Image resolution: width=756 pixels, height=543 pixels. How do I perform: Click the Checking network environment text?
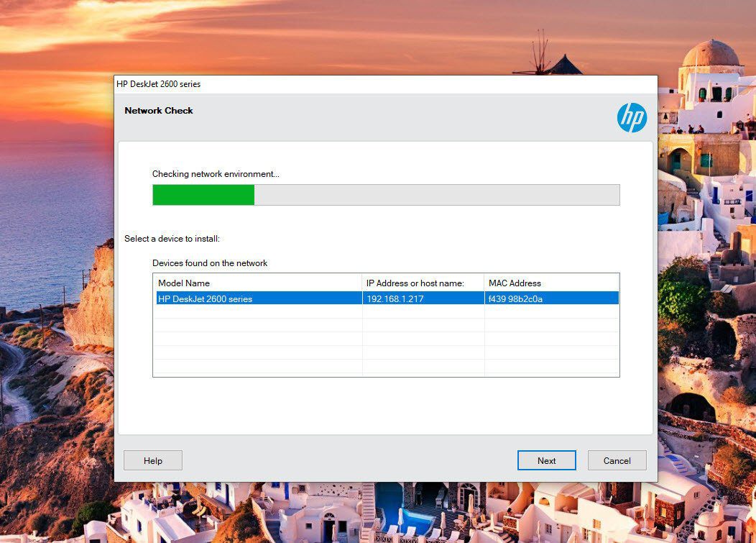pyautogui.click(x=216, y=174)
